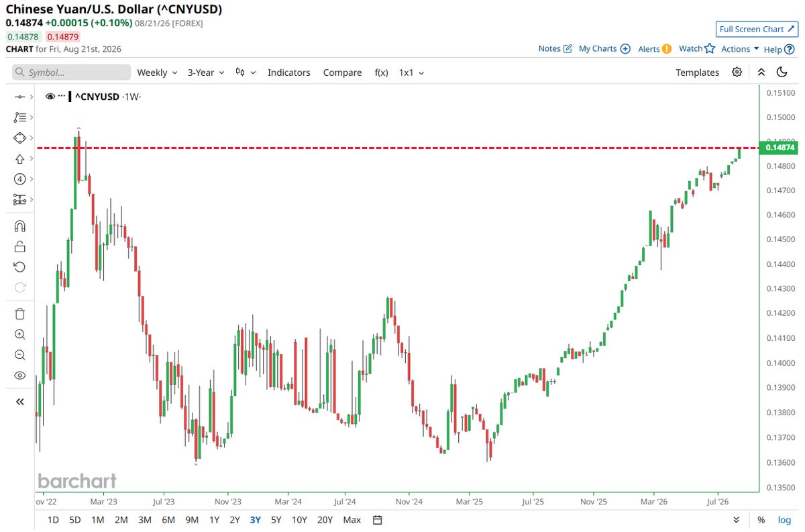Toggle the ^CNYUSD series eye icon
Image resolution: width=805 pixels, height=532 pixels.
tap(50, 97)
